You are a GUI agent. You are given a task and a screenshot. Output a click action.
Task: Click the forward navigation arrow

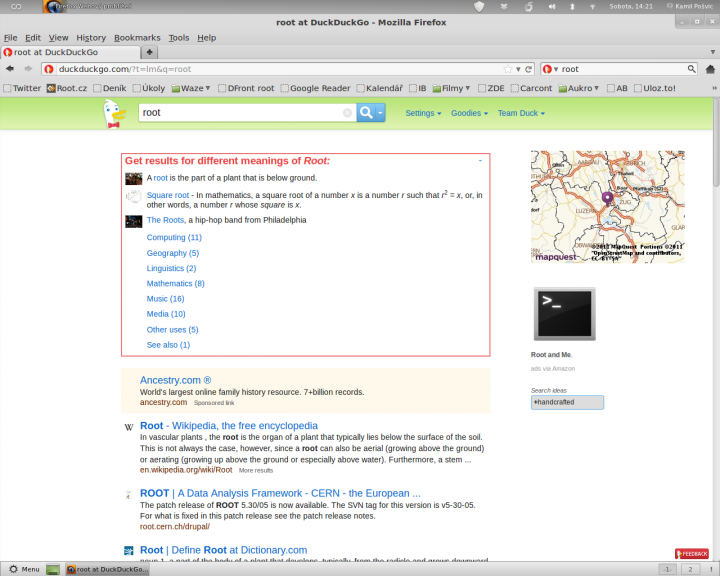tap(28, 69)
